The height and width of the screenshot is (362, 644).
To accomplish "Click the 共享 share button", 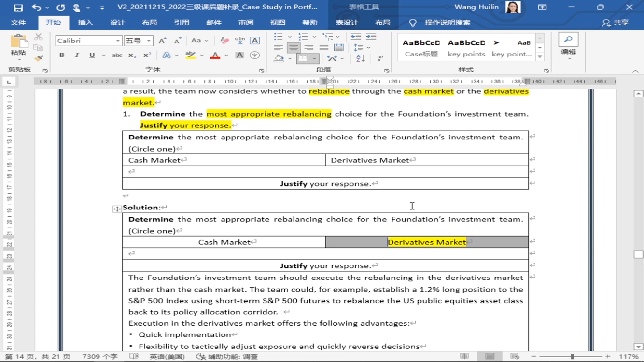I will [616, 23].
